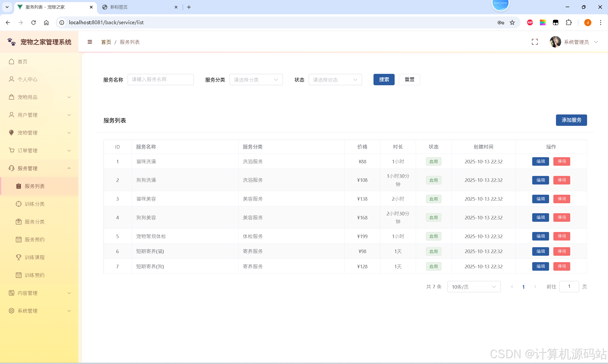Open browser extensions puzzle icon
This screenshot has width=608, height=364.
point(569,23)
